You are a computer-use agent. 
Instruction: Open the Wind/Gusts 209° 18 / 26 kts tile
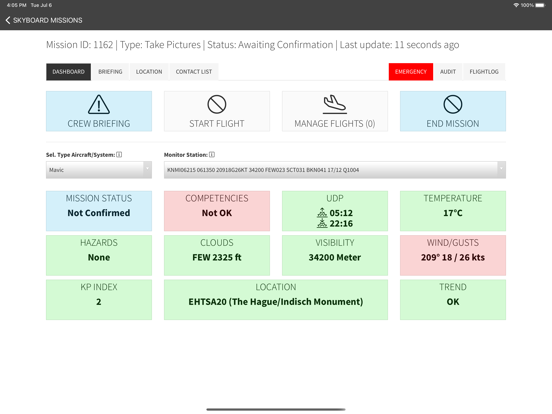point(453,255)
